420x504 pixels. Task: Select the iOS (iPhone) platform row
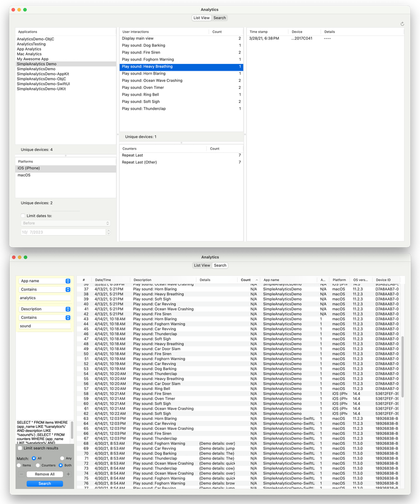pyautogui.click(x=65, y=168)
